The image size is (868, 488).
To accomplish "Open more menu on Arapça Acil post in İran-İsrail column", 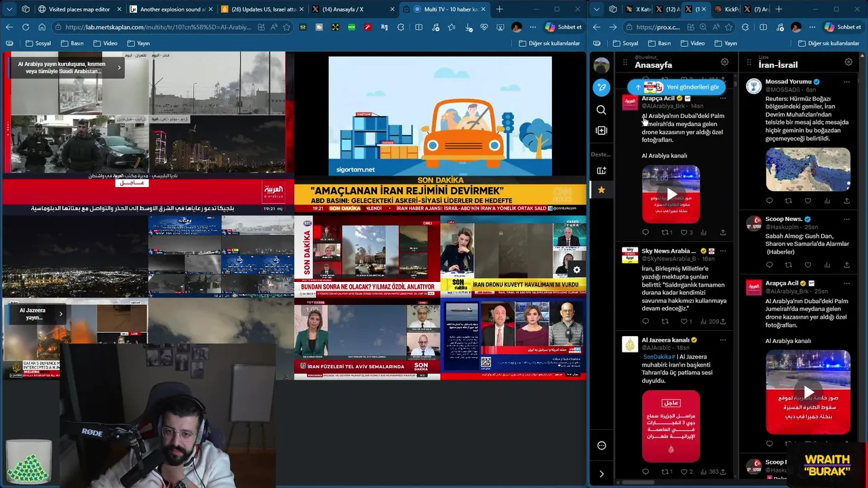I will (847, 283).
